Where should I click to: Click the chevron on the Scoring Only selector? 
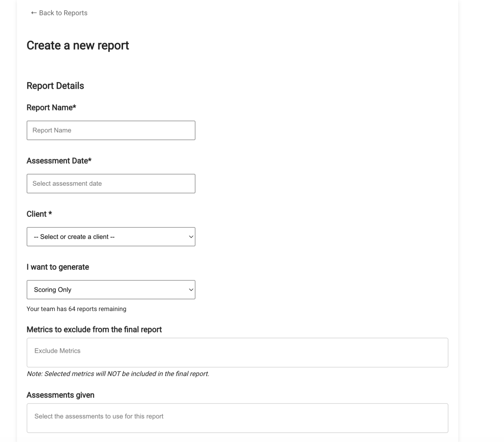tap(191, 289)
